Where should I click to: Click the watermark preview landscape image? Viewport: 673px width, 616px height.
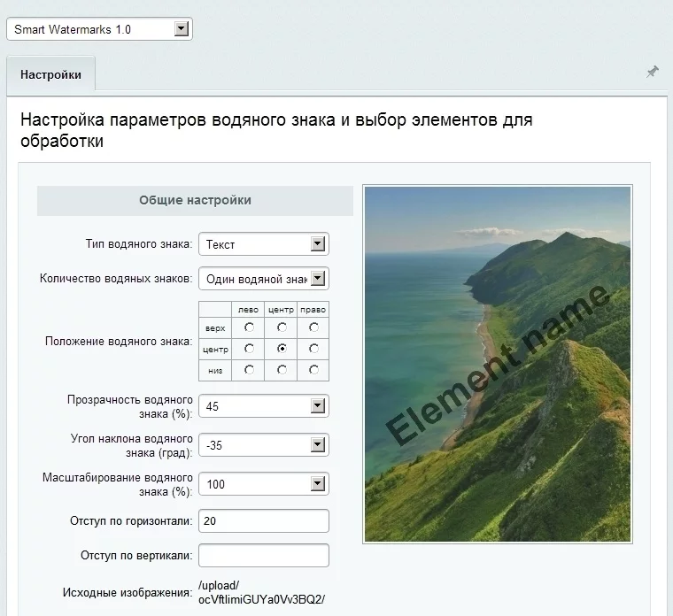tap(498, 363)
